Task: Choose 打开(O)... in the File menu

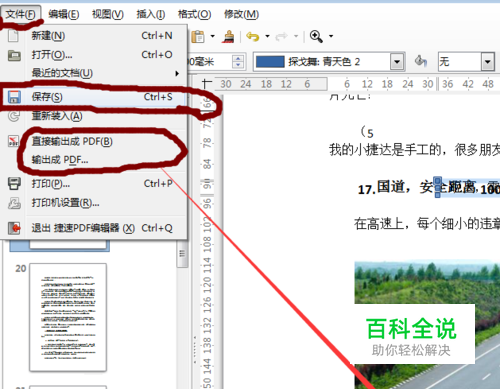Action: click(93, 54)
